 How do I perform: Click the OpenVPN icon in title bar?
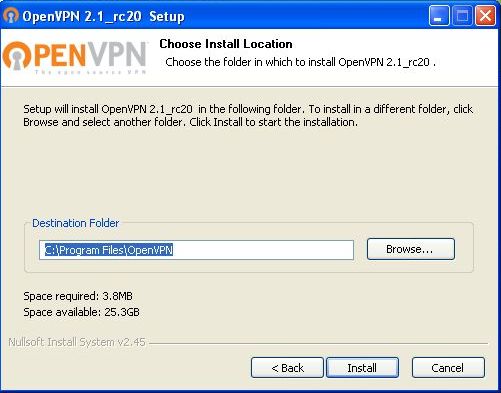pos(10,15)
